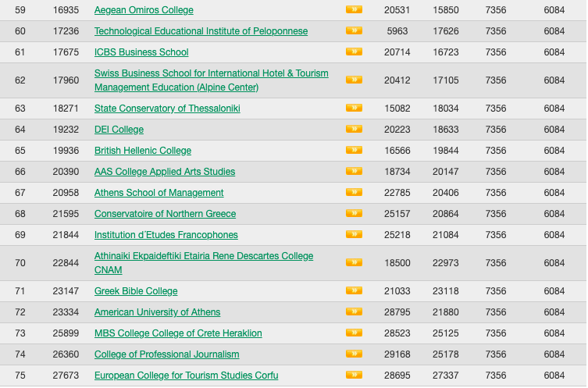Open Technological Educational Institute of Peloponnese link
Screen dimensions: 588x388
201,31
